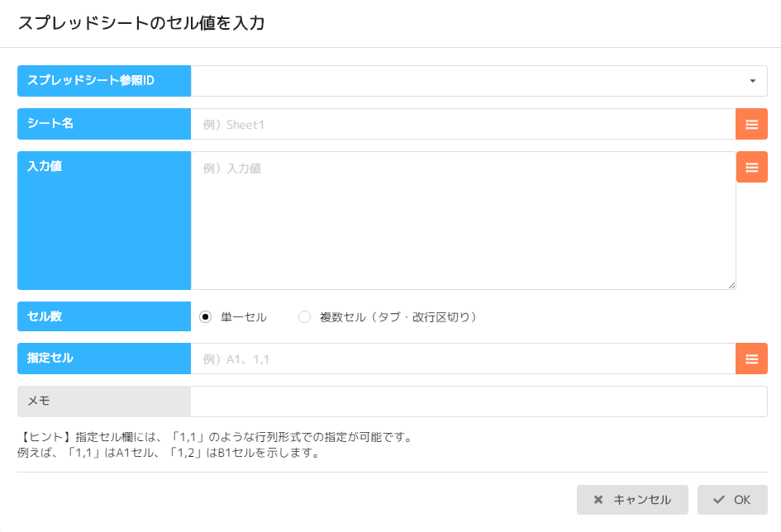Click the blue 入力値 label
This screenshot has width=781, height=532.
104,221
